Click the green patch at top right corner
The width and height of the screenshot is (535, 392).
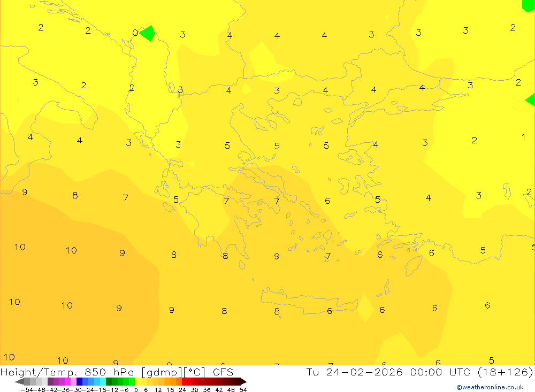[529, 5]
